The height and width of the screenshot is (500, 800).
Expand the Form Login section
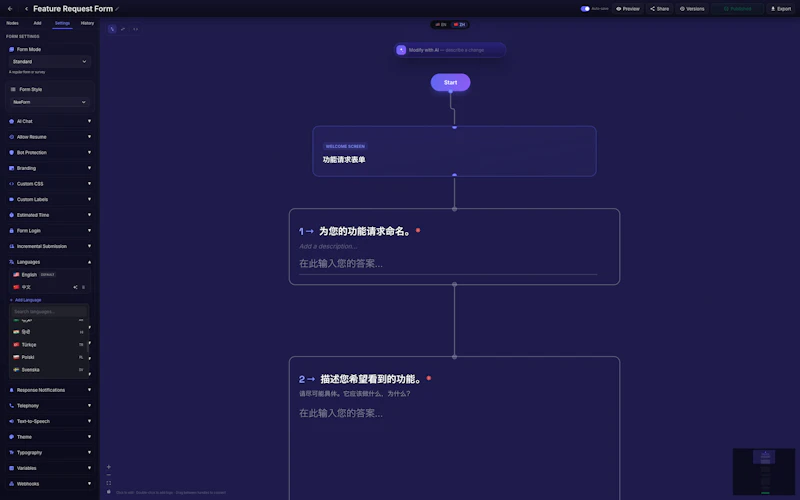tap(49, 231)
